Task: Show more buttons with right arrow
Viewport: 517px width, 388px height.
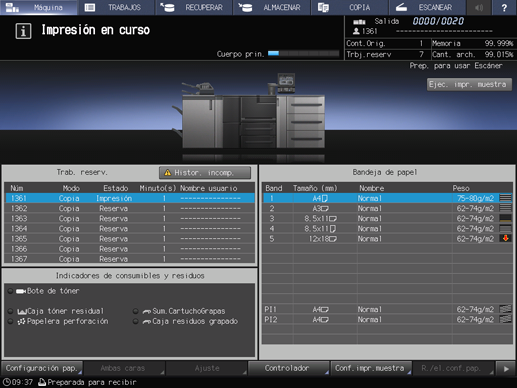Action: [x=506, y=369]
